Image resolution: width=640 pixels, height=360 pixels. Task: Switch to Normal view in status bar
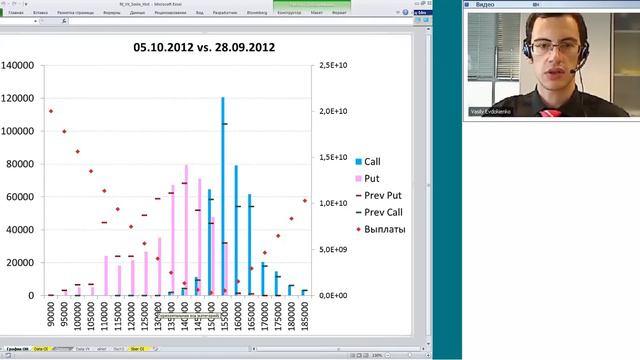pyautogui.click(x=352, y=356)
